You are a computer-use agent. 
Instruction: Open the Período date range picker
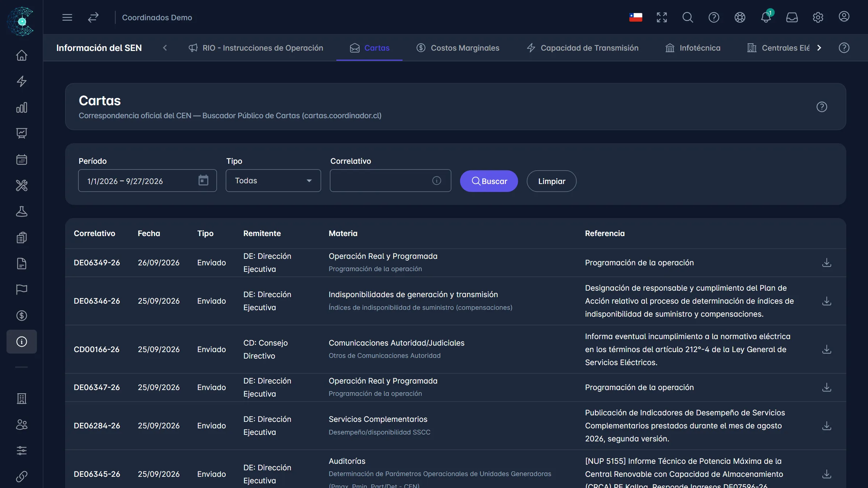(x=148, y=181)
